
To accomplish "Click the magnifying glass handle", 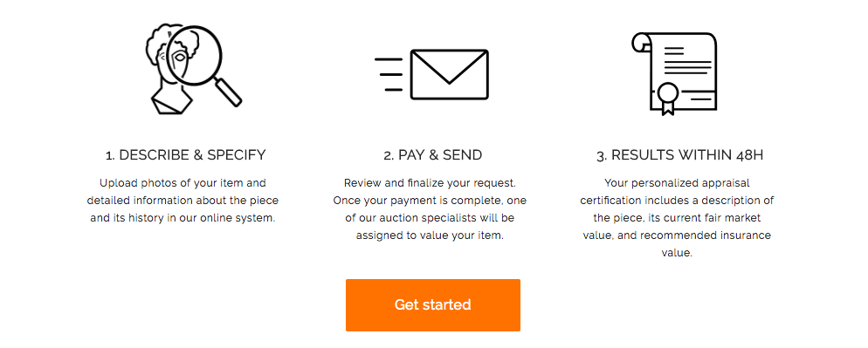I will click(228, 92).
